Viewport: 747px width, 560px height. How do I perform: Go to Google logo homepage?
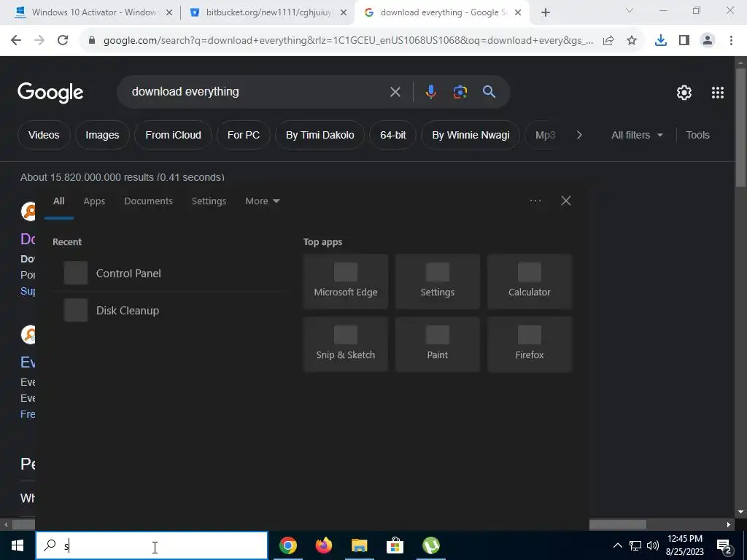coord(50,93)
